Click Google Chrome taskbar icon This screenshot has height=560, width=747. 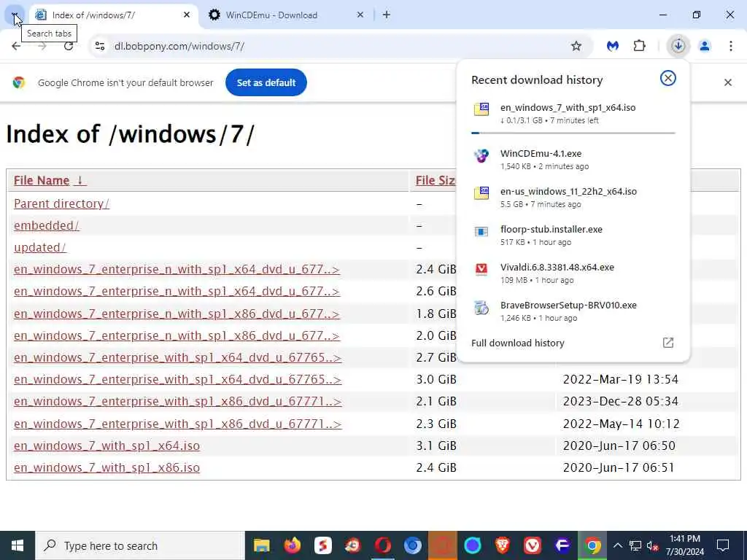point(592,545)
